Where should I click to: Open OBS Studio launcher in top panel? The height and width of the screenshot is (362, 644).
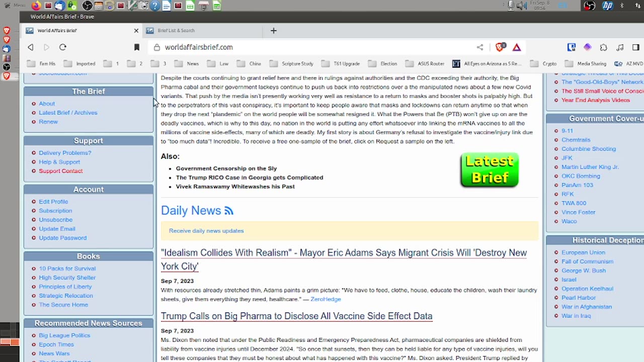point(87,6)
